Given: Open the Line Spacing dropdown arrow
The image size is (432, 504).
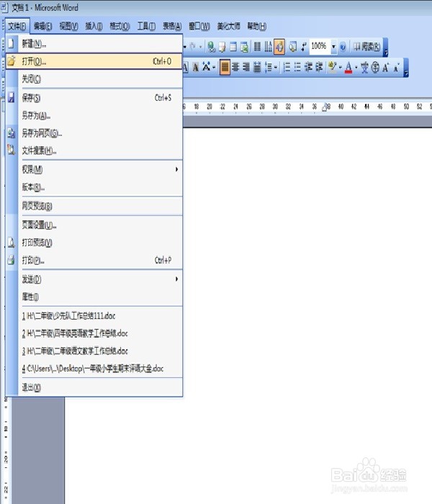Looking at the screenshot, I should click(x=276, y=68).
